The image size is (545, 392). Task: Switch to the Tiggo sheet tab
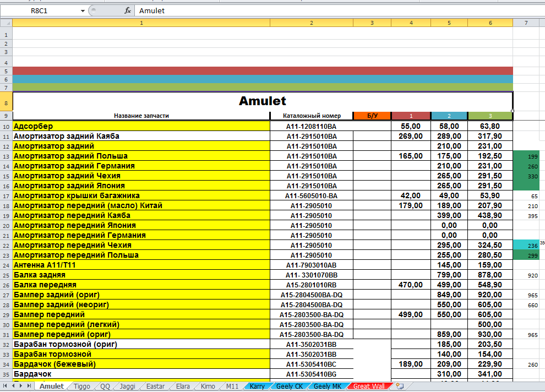[81, 386]
